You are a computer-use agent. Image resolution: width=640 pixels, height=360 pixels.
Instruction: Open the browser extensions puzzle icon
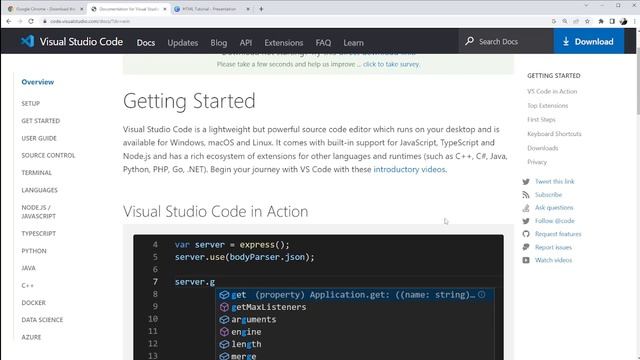pyautogui.click(x=601, y=21)
